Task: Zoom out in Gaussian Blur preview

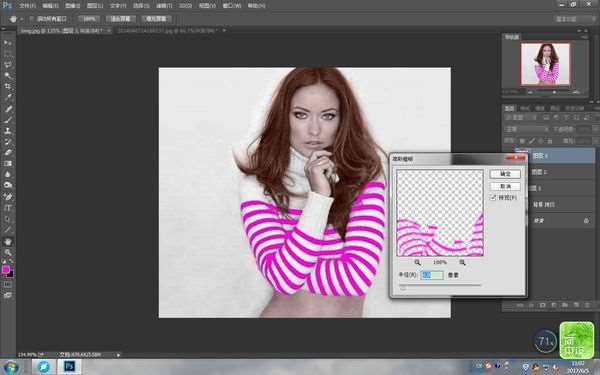Action: (x=417, y=262)
